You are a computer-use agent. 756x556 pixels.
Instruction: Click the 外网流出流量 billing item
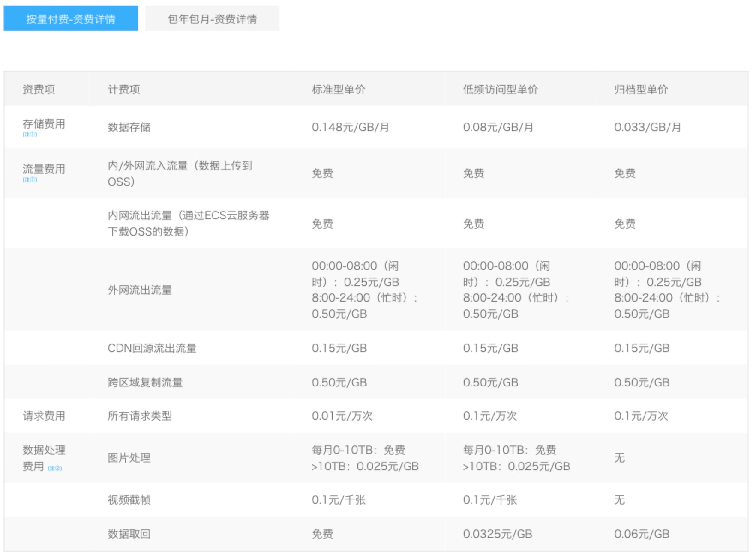point(140,290)
